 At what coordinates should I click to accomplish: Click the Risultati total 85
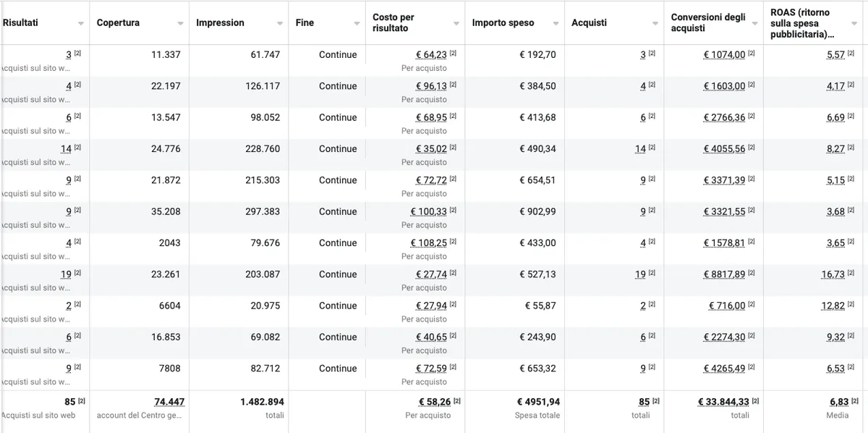69,402
